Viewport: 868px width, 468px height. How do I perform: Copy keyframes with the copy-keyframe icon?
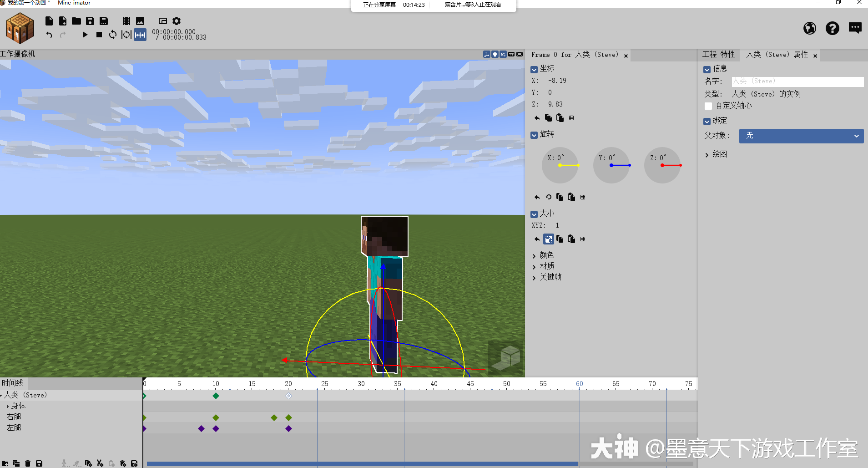point(89,463)
